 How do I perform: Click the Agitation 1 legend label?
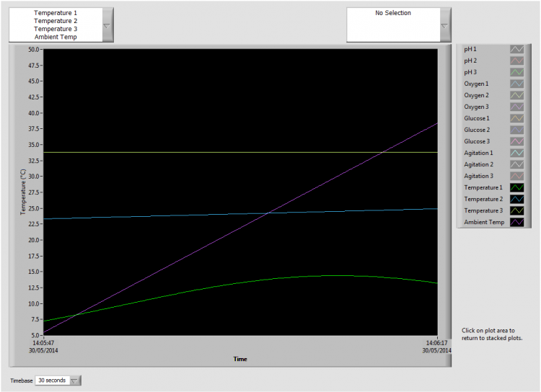point(478,153)
